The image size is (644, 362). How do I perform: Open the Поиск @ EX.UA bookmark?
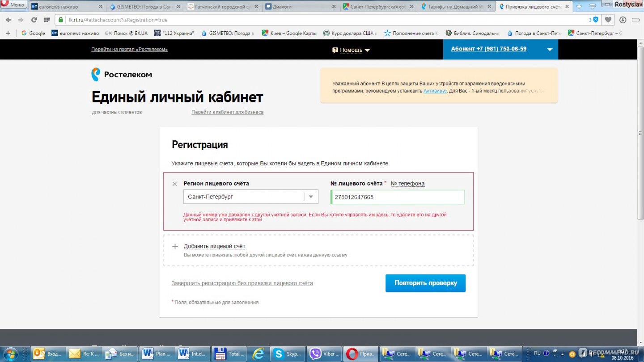coord(126,33)
